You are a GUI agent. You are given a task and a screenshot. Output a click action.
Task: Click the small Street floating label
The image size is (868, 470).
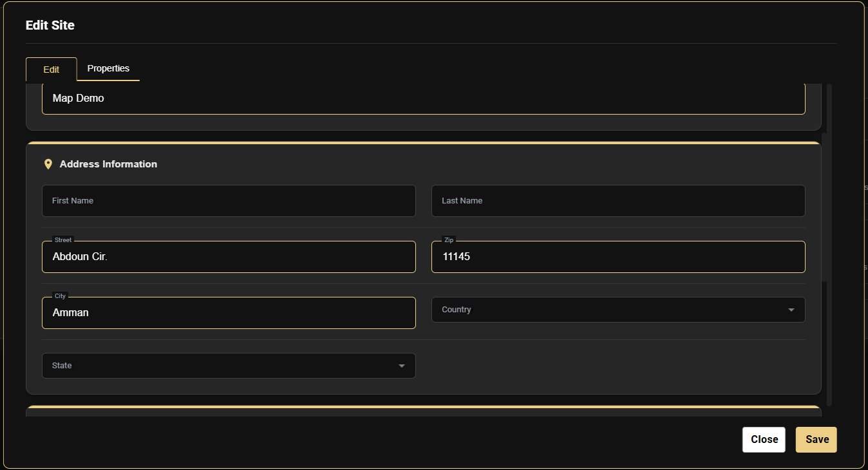pos(63,240)
